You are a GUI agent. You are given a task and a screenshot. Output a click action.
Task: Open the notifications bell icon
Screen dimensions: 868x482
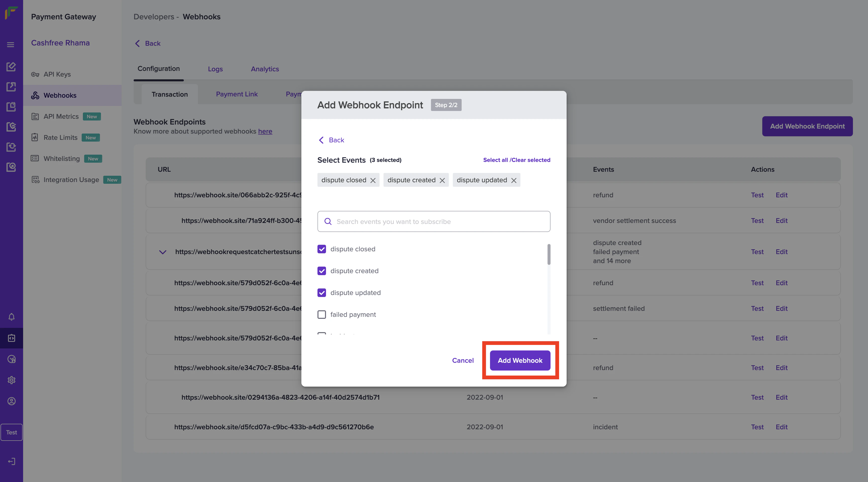point(12,317)
